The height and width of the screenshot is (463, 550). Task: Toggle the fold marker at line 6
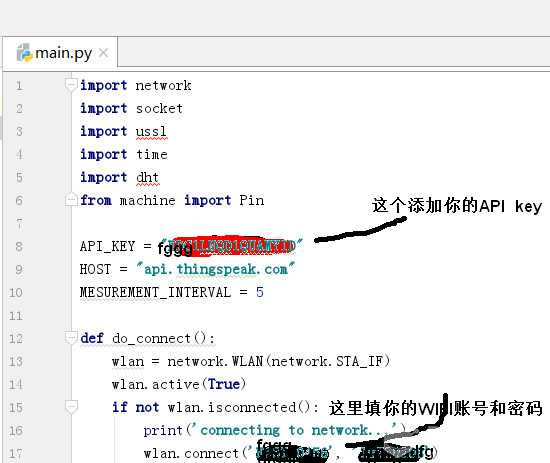71,200
